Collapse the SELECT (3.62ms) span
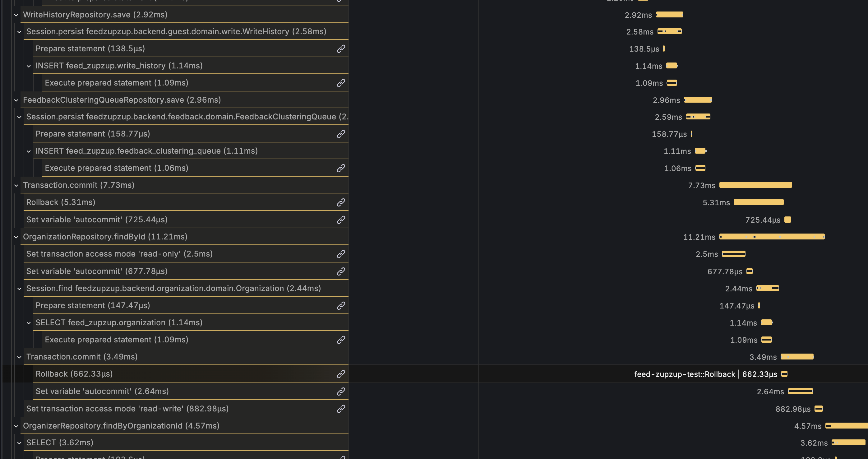The image size is (868, 459). (19, 443)
